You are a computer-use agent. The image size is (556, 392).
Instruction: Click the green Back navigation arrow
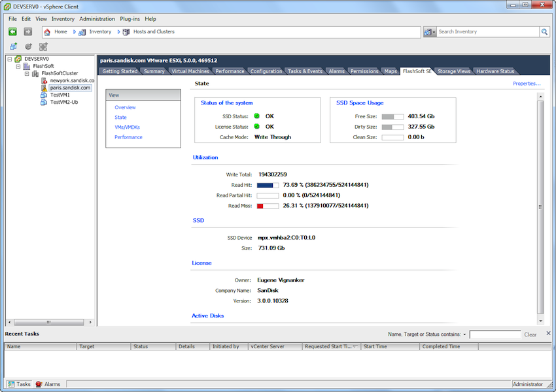pos(13,32)
